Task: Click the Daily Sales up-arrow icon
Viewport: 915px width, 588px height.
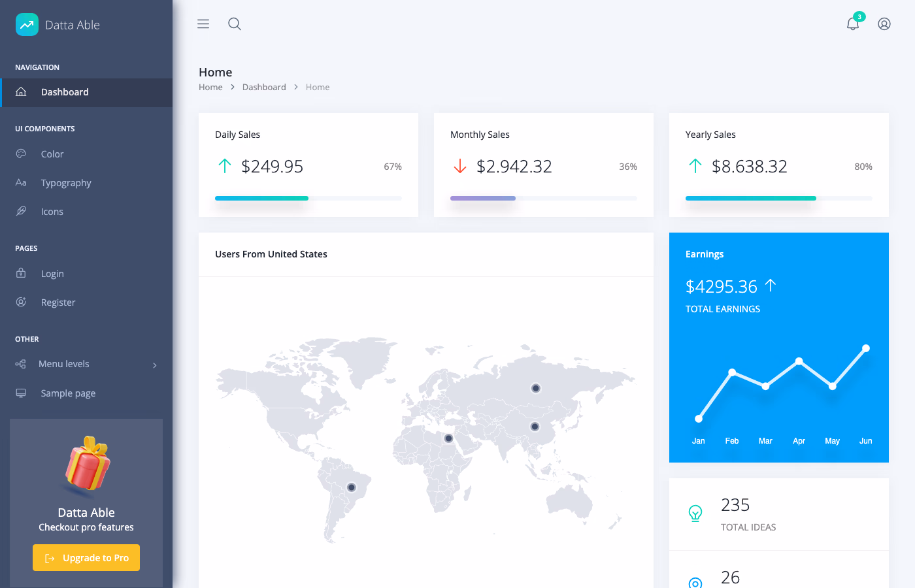Action: coord(225,166)
